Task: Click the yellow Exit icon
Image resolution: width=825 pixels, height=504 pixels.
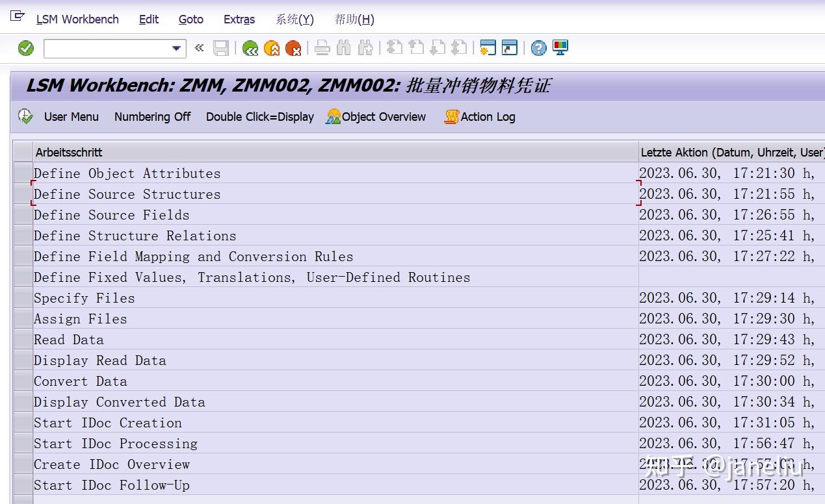Action: (x=272, y=48)
